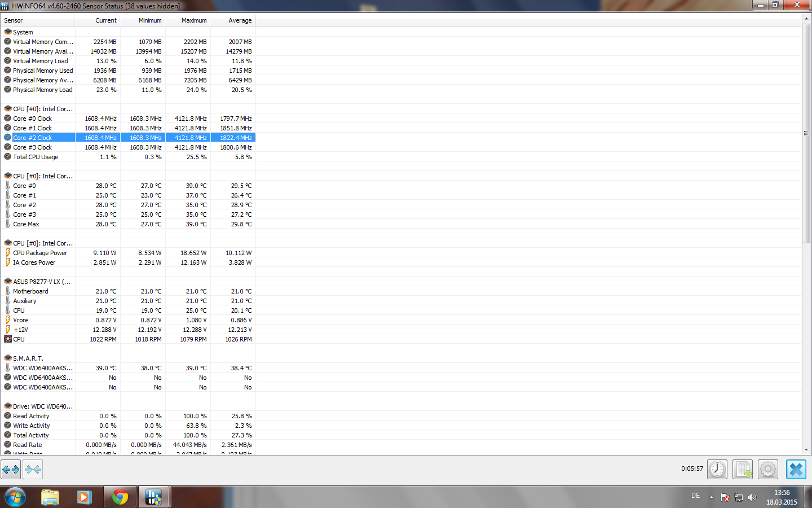The height and width of the screenshot is (508, 812).
Task: Show hidden tray icons arrow
Action: [711, 497]
